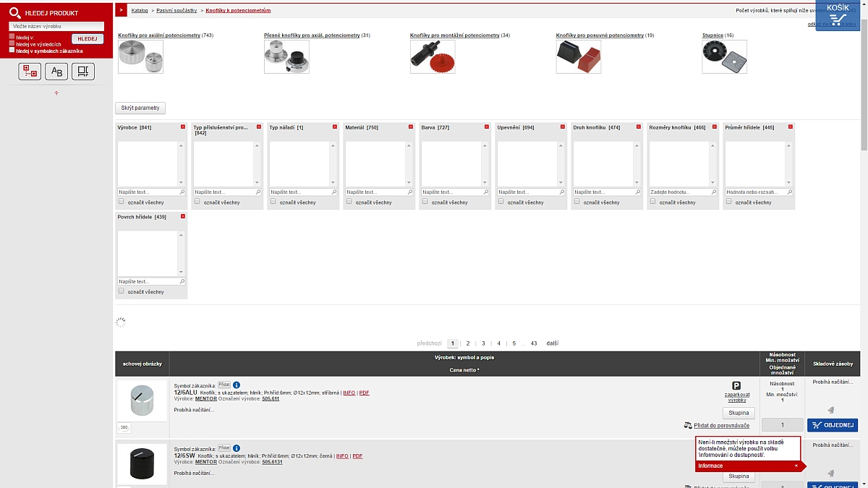
Task: Tick the 'hledej v:' checkbox
Action: click(12, 37)
